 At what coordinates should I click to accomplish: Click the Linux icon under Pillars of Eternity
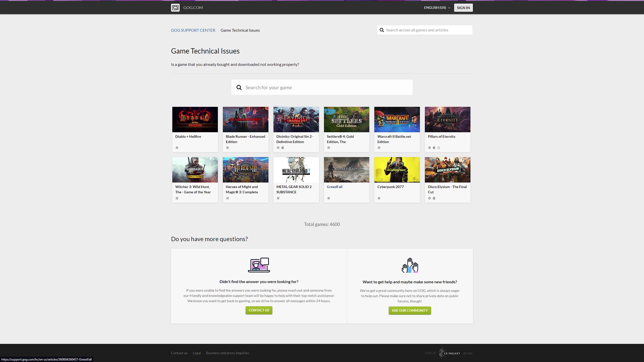pos(438,148)
